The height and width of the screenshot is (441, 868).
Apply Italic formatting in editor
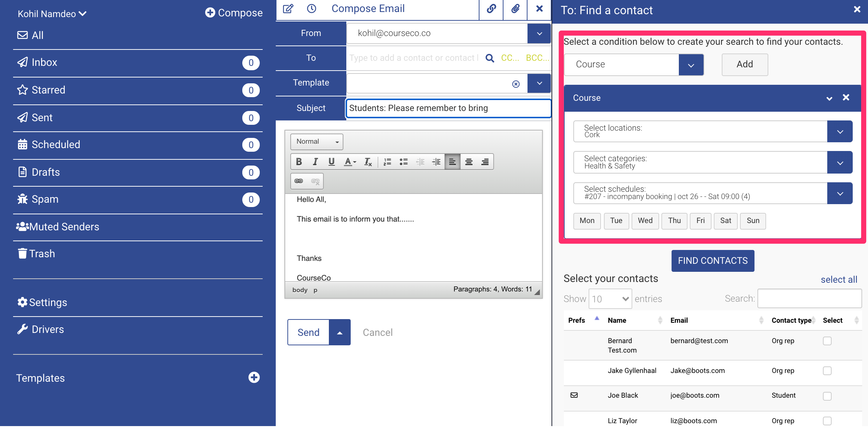tap(315, 162)
